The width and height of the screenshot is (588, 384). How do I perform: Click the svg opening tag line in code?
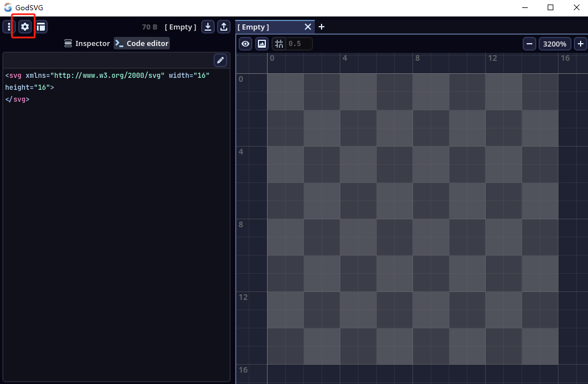coord(107,76)
